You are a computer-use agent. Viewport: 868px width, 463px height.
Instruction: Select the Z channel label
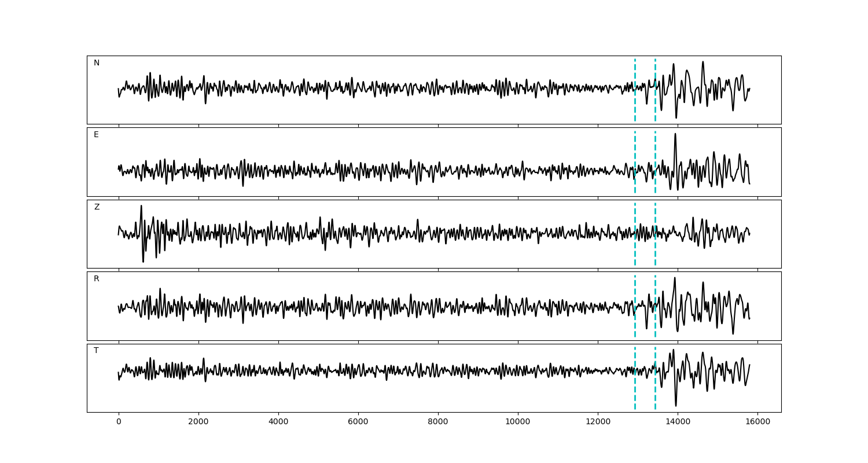[97, 207]
